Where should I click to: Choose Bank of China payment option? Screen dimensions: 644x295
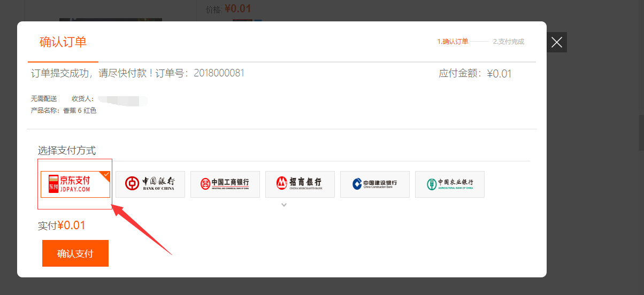click(150, 184)
